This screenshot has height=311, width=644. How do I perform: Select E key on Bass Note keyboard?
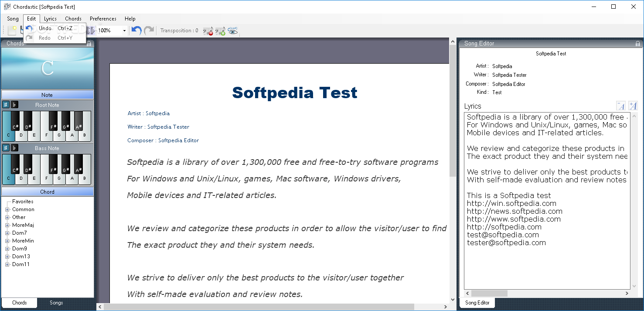click(34, 179)
